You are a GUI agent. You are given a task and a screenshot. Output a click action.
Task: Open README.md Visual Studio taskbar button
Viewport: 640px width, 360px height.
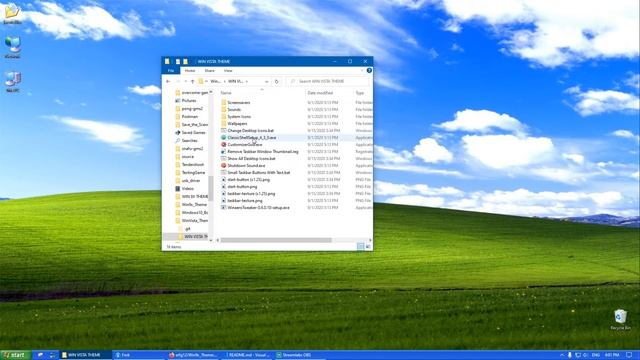(248, 355)
